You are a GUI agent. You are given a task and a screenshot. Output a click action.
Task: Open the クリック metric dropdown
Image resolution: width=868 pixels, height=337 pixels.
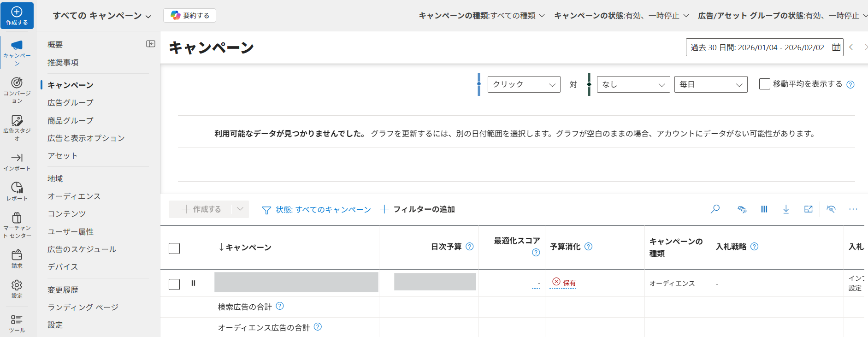(x=524, y=84)
